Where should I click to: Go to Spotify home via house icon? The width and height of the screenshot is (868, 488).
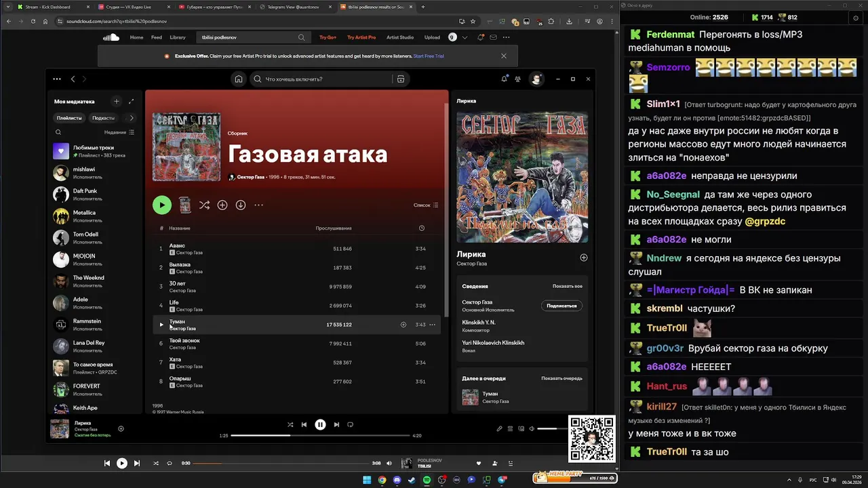tap(239, 79)
